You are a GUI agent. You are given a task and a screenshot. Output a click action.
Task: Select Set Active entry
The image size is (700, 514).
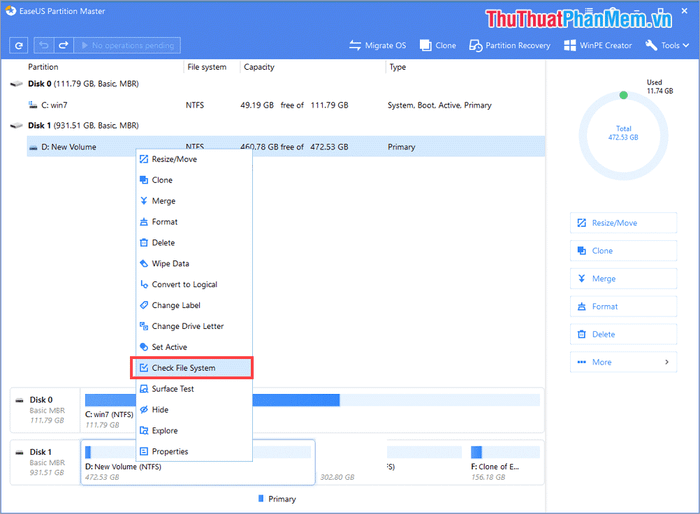coord(194,347)
